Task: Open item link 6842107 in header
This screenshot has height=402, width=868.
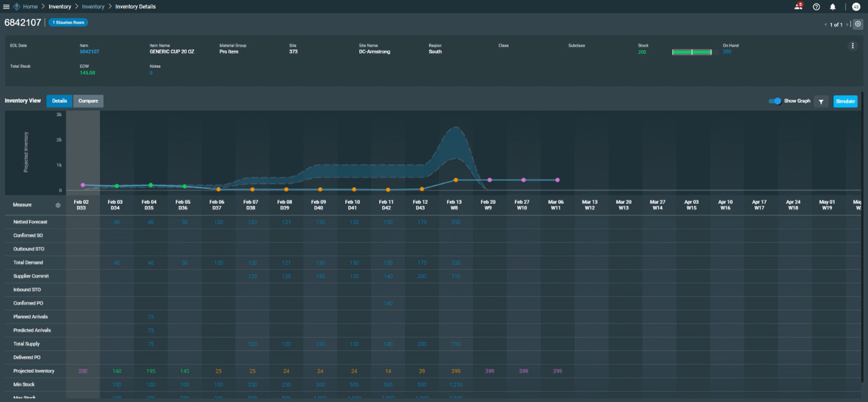Action: click(90, 52)
